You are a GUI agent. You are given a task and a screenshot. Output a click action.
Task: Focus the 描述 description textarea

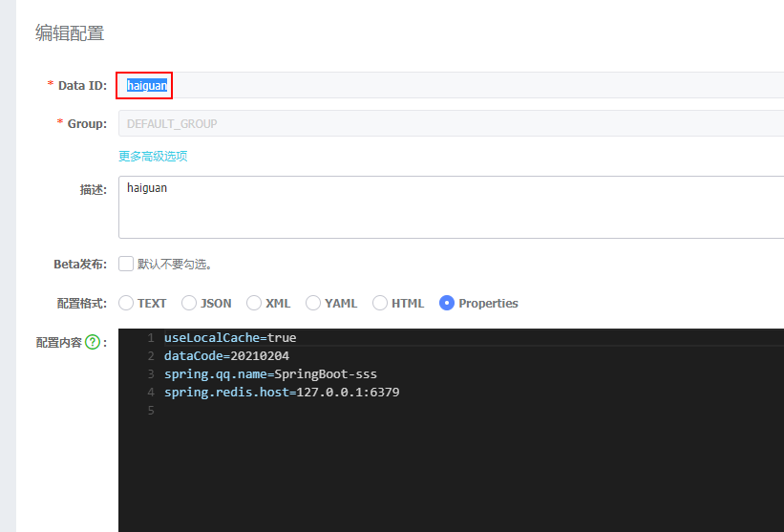451,207
